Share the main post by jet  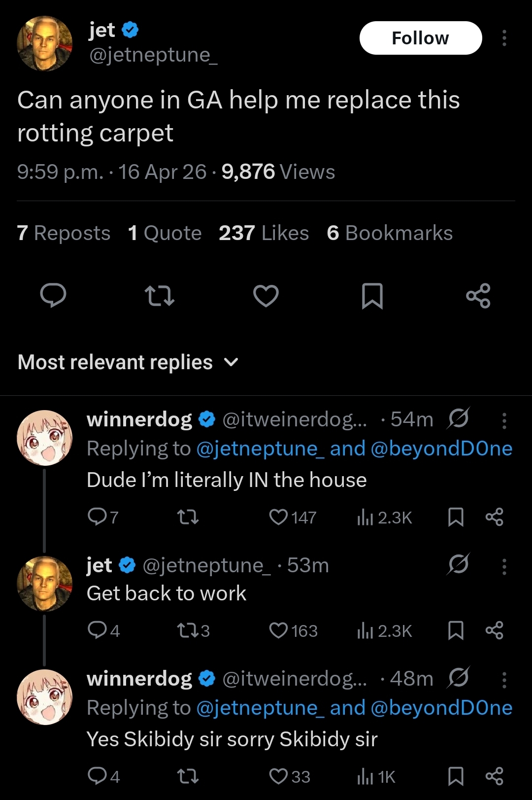478,296
